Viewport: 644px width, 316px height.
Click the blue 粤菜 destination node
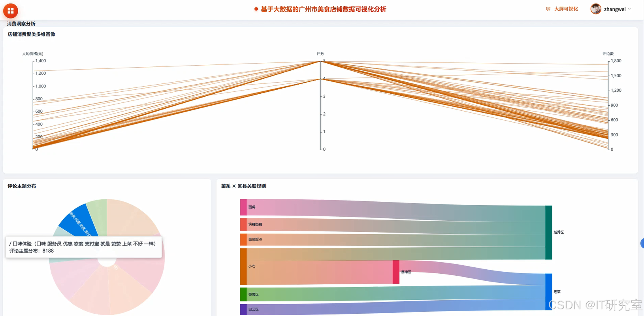click(x=548, y=291)
